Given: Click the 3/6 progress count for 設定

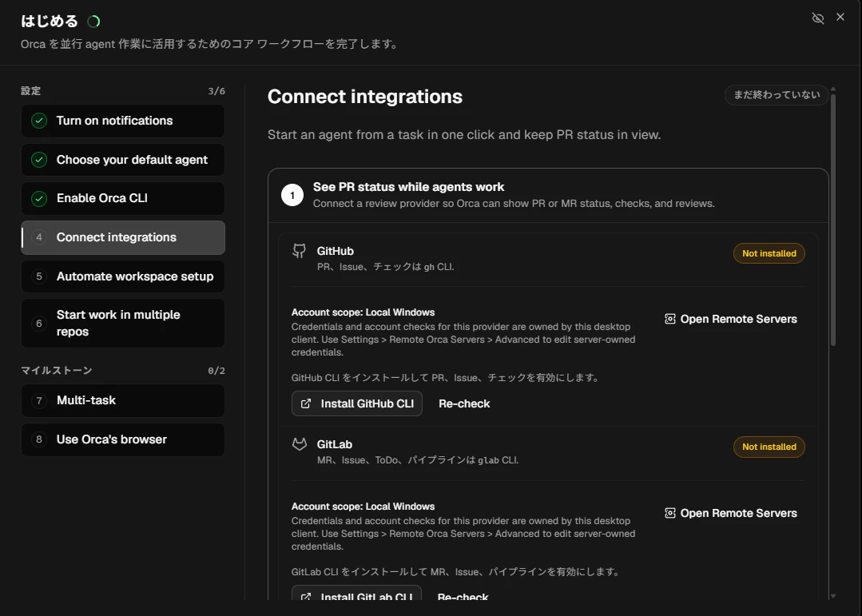Looking at the screenshot, I should [x=216, y=91].
